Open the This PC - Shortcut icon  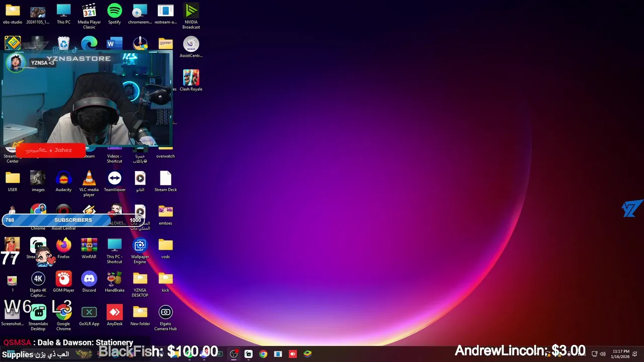tap(114, 251)
